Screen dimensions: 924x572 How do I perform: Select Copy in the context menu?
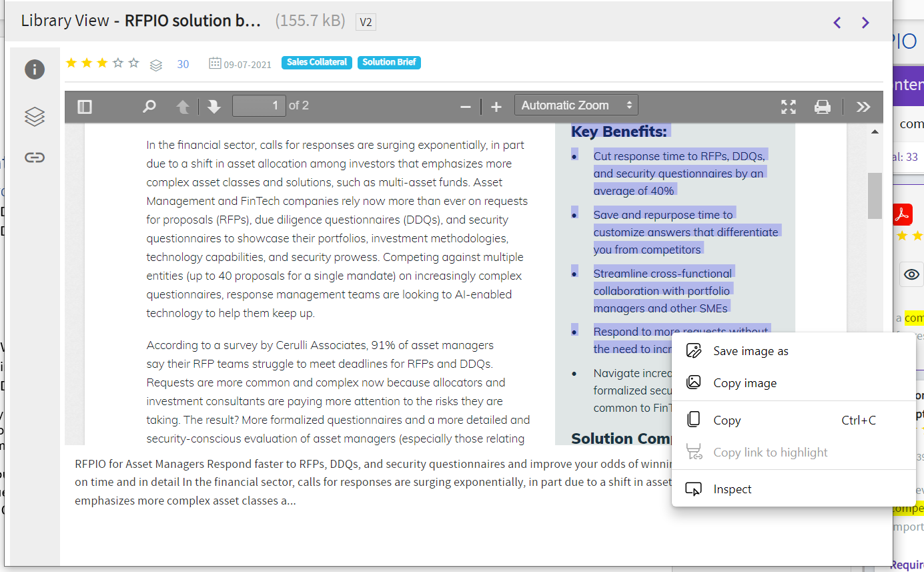(x=794, y=420)
